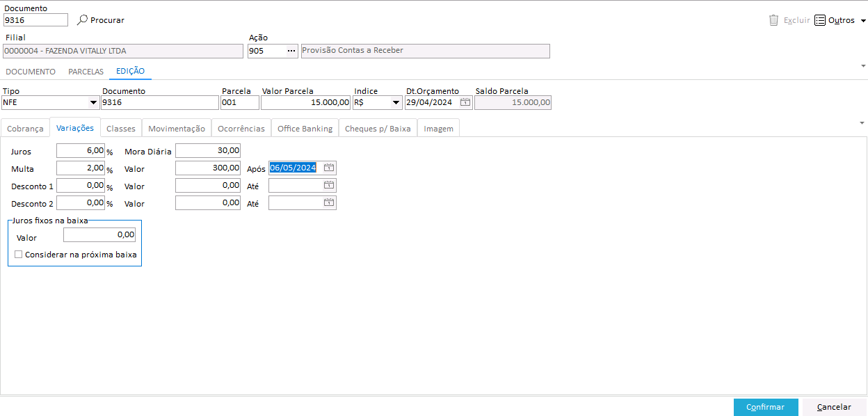
Task: Expand the arrow beside the sub-tabs row
Action: tap(863, 122)
